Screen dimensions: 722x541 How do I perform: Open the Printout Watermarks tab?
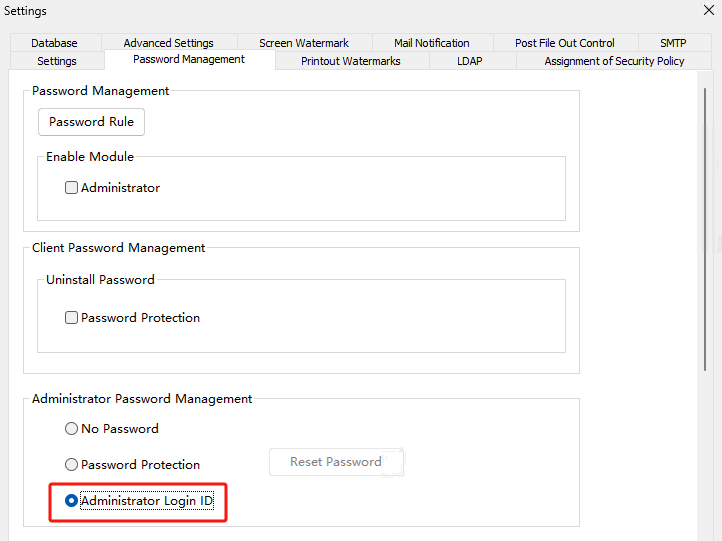351,61
